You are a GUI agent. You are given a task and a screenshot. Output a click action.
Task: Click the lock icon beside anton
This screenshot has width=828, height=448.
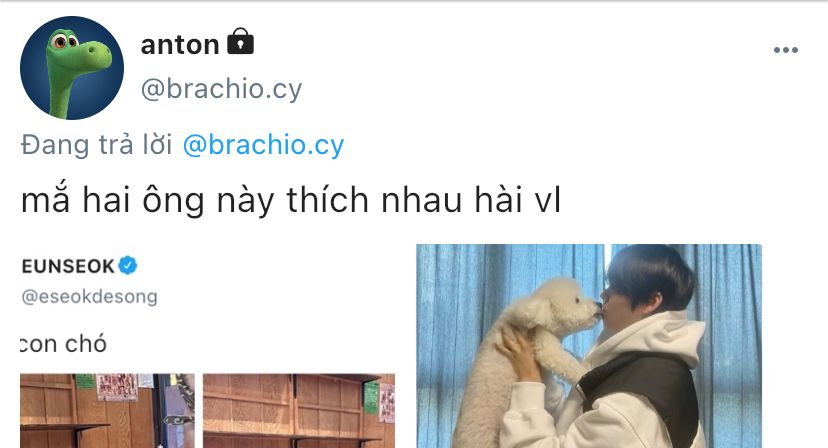click(x=240, y=42)
